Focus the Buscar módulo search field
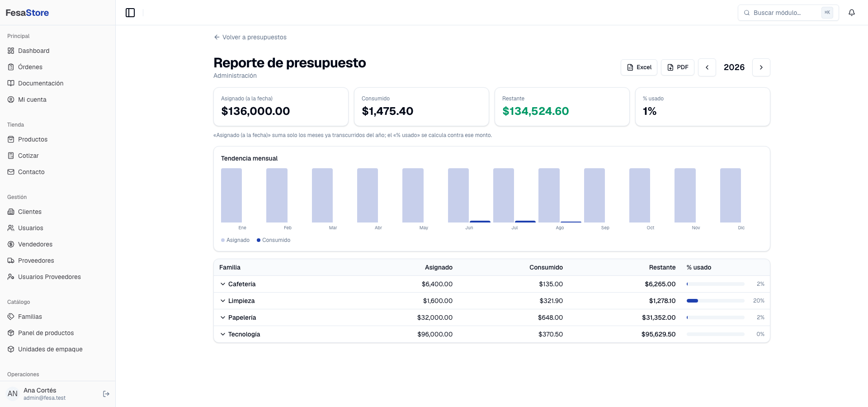This screenshot has height=407, width=868. [x=788, y=13]
